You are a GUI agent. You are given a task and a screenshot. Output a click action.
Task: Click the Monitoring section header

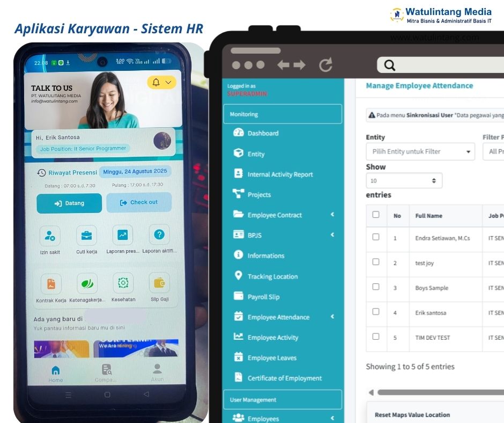pyautogui.click(x=283, y=114)
